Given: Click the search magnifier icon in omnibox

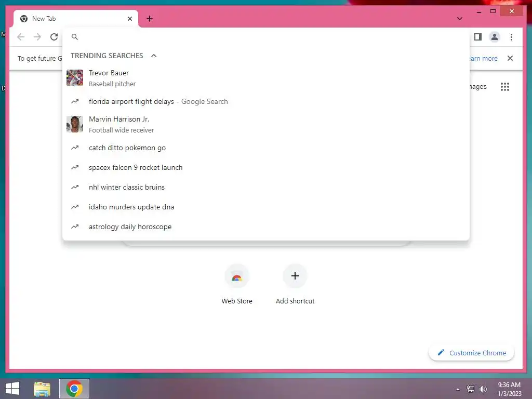Looking at the screenshot, I should click(75, 37).
